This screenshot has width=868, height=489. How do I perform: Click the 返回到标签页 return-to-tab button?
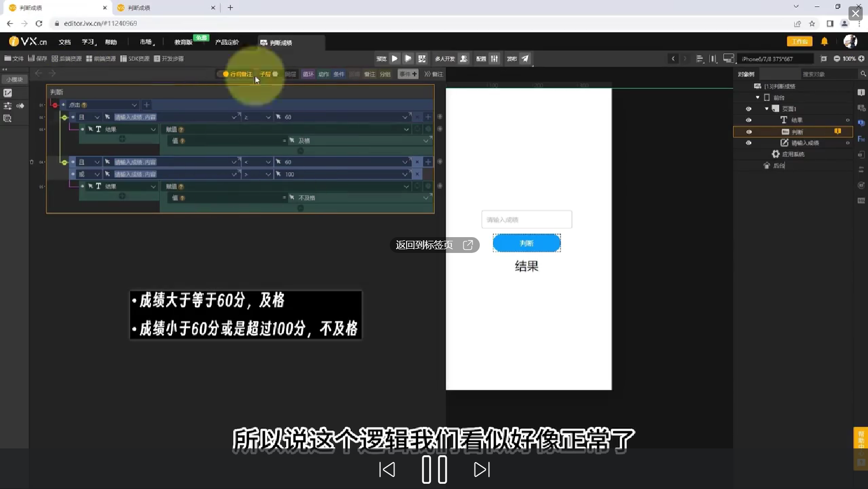(435, 245)
